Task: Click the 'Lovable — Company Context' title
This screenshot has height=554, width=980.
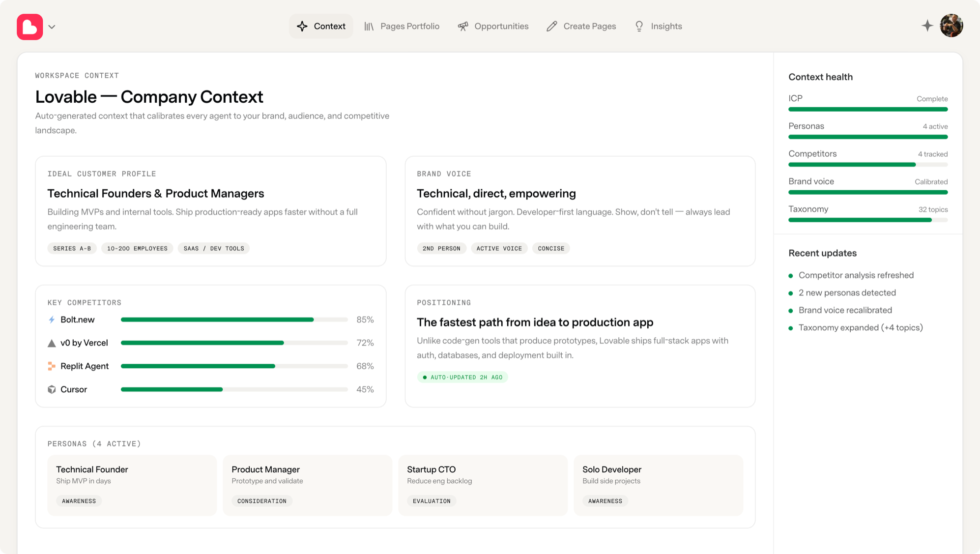Action: tap(149, 97)
